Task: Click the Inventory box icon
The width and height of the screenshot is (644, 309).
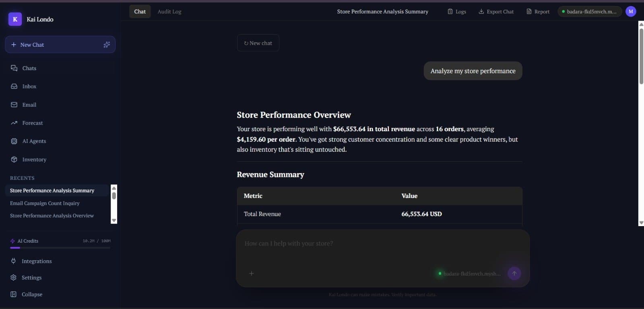Action: 14,159
